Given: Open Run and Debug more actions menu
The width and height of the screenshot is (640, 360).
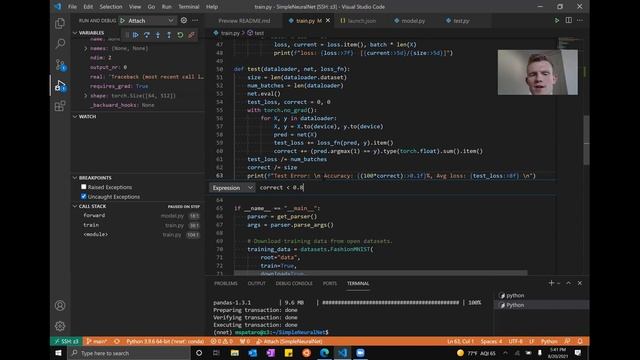Looking at the screenshot, I should [195, 20].
